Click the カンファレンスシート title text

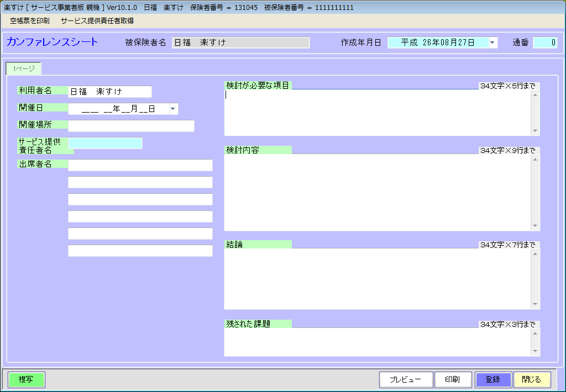[53, 42]
